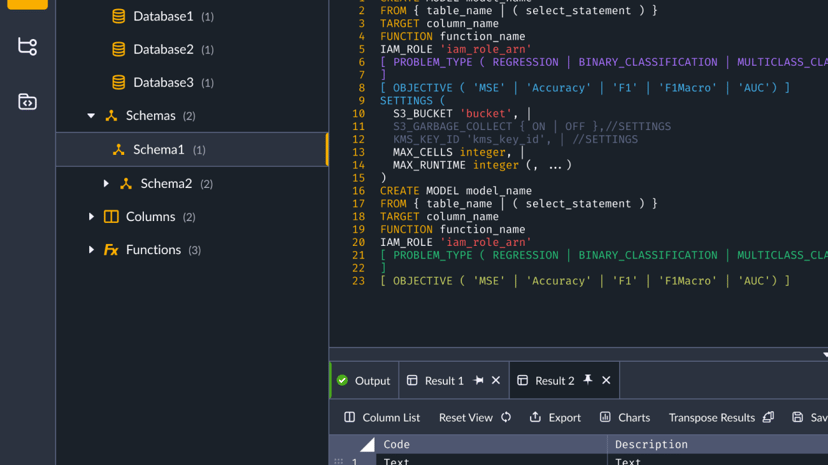Click PROBLEM_TYPE on line 21
Screen dimensions: 828x465
point(432,255)
